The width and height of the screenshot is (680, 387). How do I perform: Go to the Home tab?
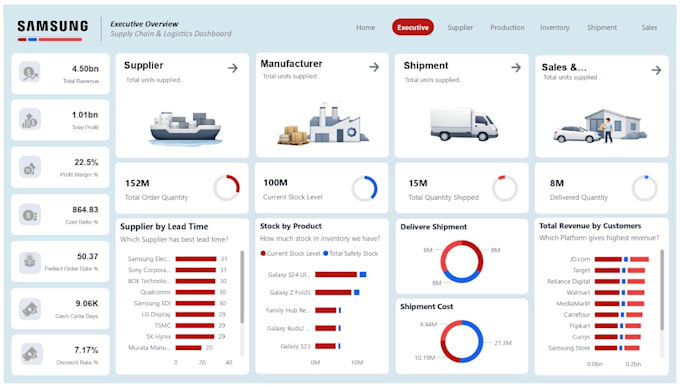coord(366,27)
